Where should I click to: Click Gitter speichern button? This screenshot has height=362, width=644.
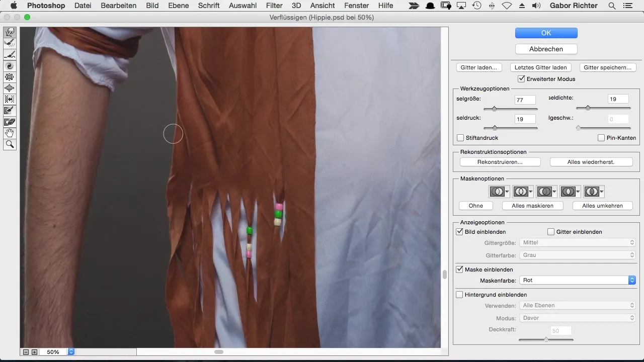point(608,67)
